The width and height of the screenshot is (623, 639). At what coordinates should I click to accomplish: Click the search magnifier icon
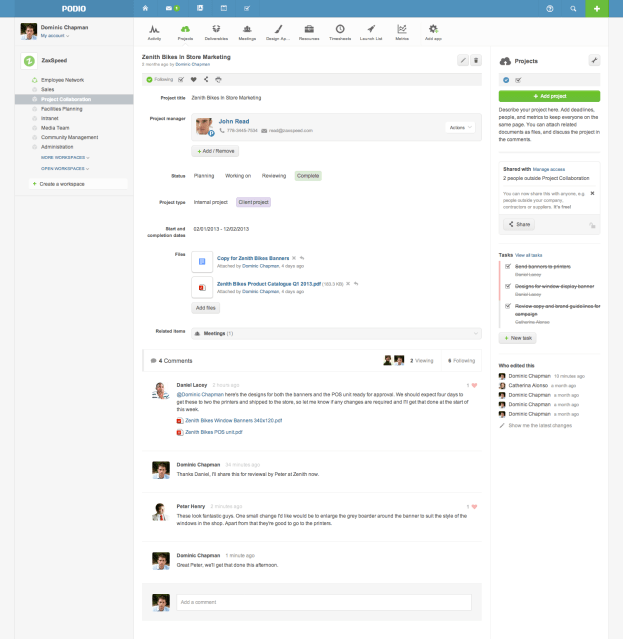573,9
